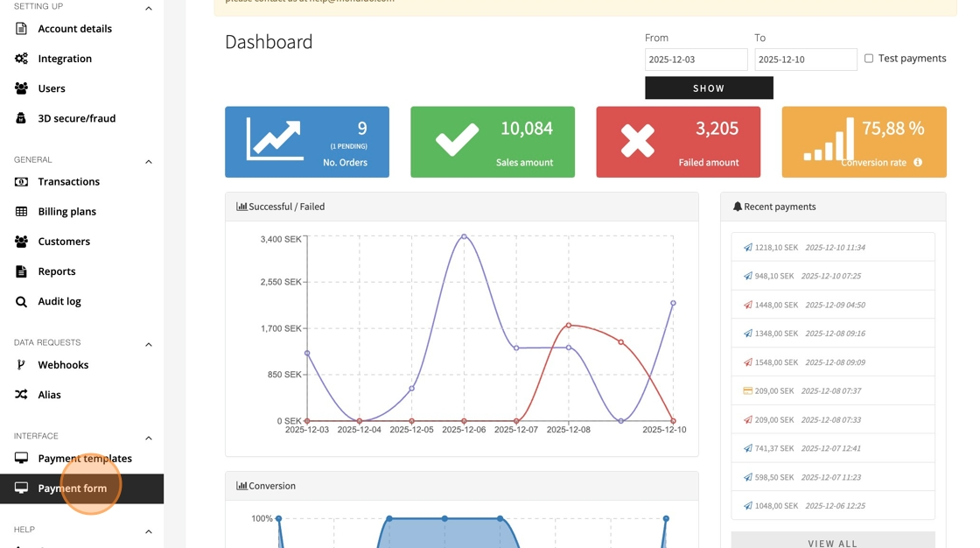The height and width of the screenshot is (548, 980).
Task: Collapse the General section chevron
Action: (x=149, y=161)
